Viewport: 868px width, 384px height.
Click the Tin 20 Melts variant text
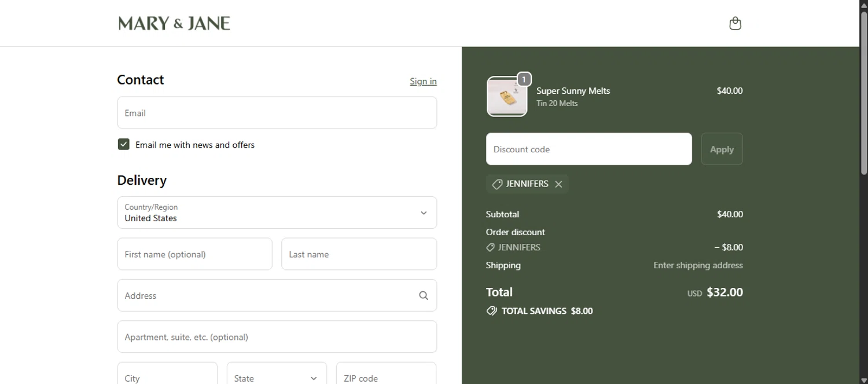coord(557,104)
